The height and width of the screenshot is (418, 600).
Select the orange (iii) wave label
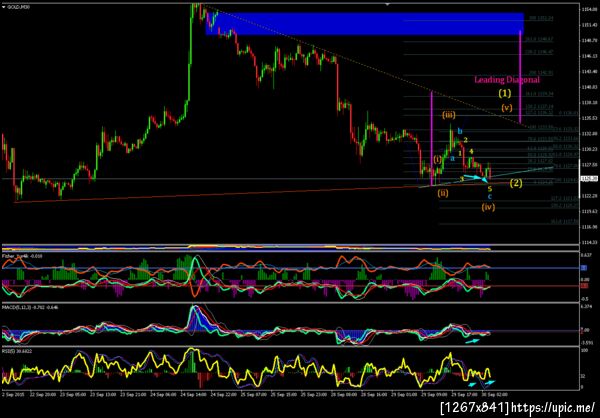(x=448, y=115)
